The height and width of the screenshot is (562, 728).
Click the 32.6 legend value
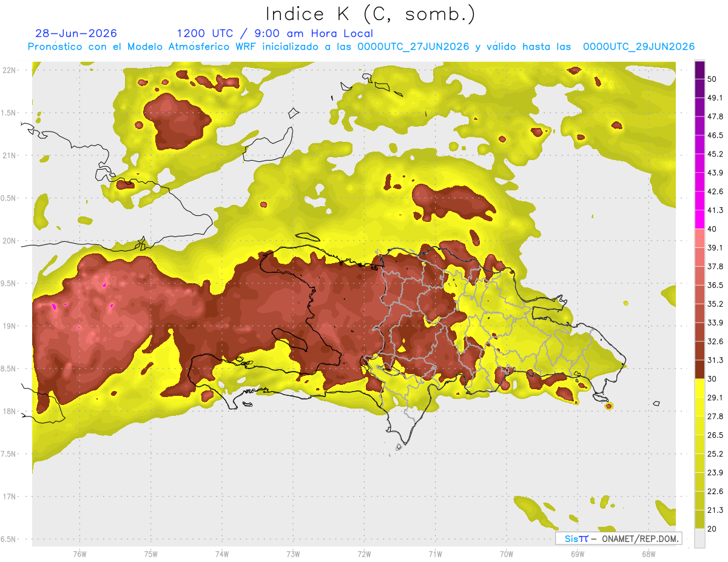coord(715,341)
